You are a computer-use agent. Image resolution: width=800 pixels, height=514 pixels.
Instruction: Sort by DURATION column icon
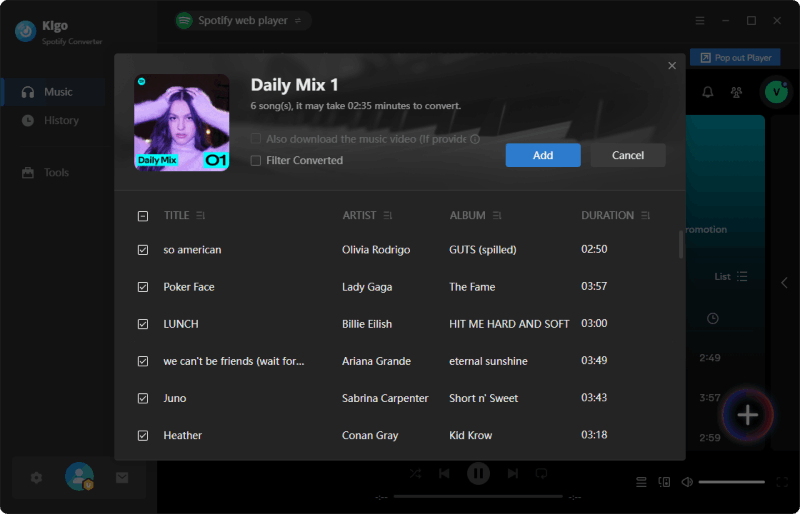(645, 215)
